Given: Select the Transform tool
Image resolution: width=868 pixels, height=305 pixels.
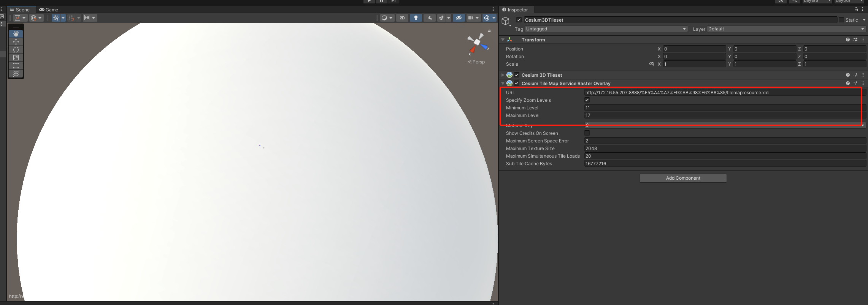Looking at the screenshot, I should tap(16, 74).
